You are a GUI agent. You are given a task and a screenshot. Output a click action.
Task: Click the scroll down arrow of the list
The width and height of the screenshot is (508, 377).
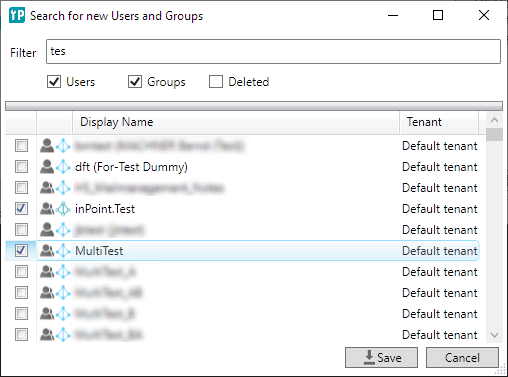point(494,335)
